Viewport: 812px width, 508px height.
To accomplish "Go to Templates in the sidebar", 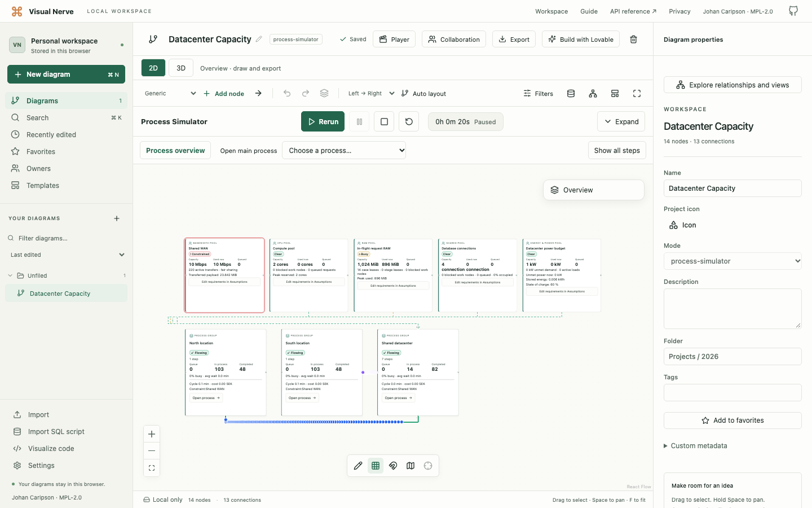I will [67, 186].
